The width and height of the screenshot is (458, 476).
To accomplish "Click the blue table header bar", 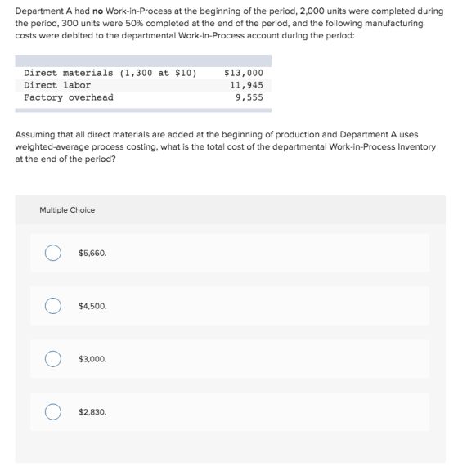I will point(143,61).
